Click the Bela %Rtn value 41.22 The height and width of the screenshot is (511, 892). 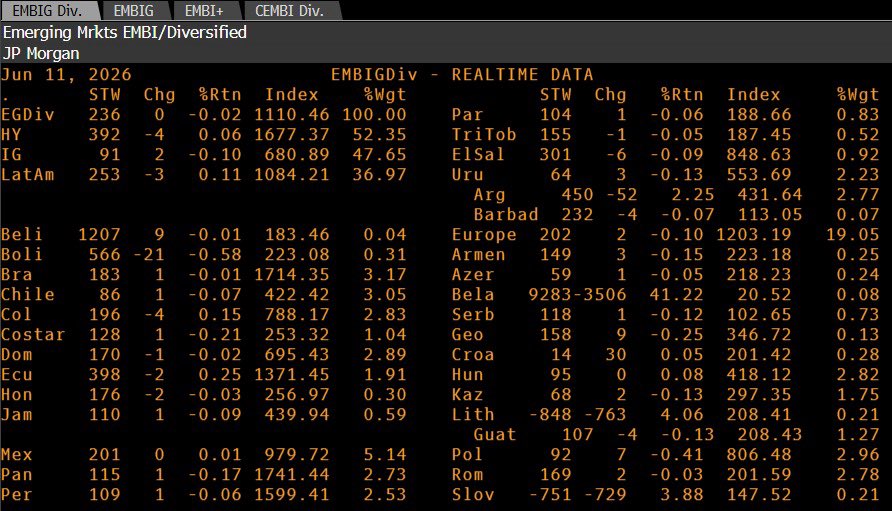click(676, 294)
